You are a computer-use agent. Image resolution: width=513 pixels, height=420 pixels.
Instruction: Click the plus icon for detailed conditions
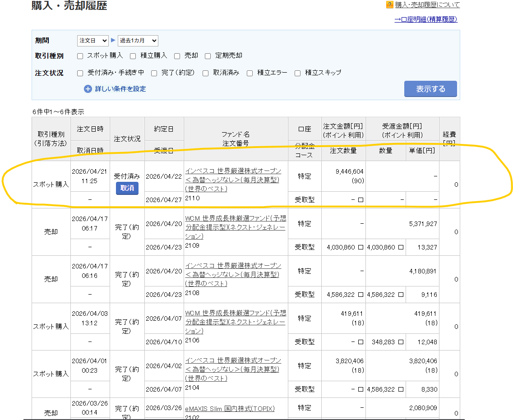(x=88, y=89)
